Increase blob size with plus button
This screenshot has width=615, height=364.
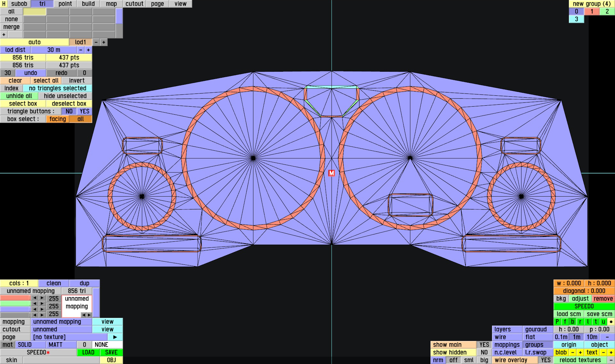click(580, 352)
